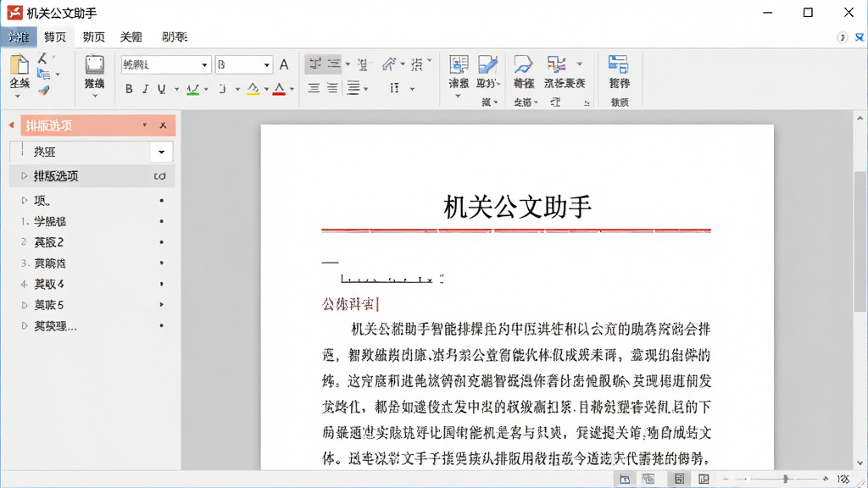Click the large letter A font-size icon
Viewport: 868px width, 488px height.
pyautogui.click(x=284, y=64)
